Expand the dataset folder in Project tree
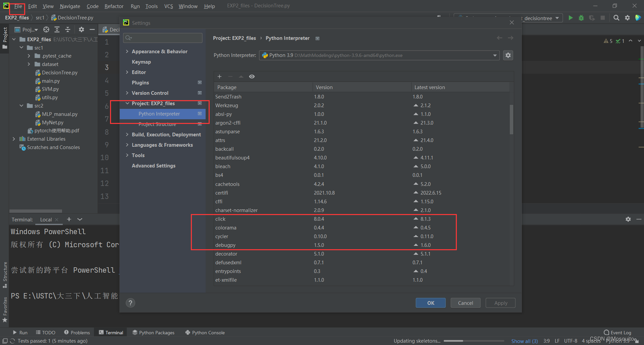This screenshot has height=345, width=644. (29, 64)
